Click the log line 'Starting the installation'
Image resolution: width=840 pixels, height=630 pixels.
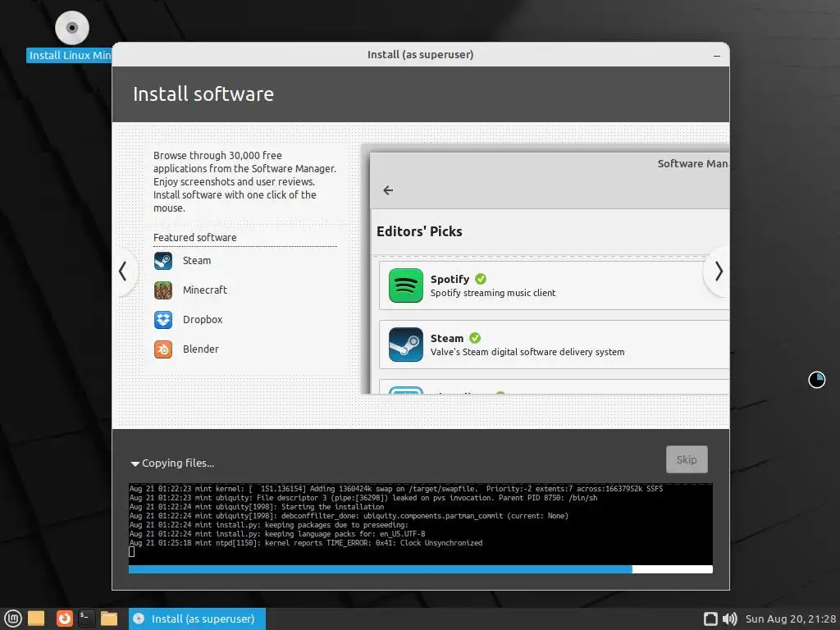tap(257, 507)
